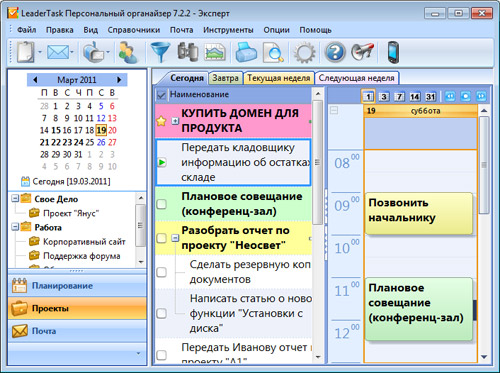Click the binoculars search icon
Image resolution: width=500 pixels, height=373 pixels.
(x=188, y=52)
